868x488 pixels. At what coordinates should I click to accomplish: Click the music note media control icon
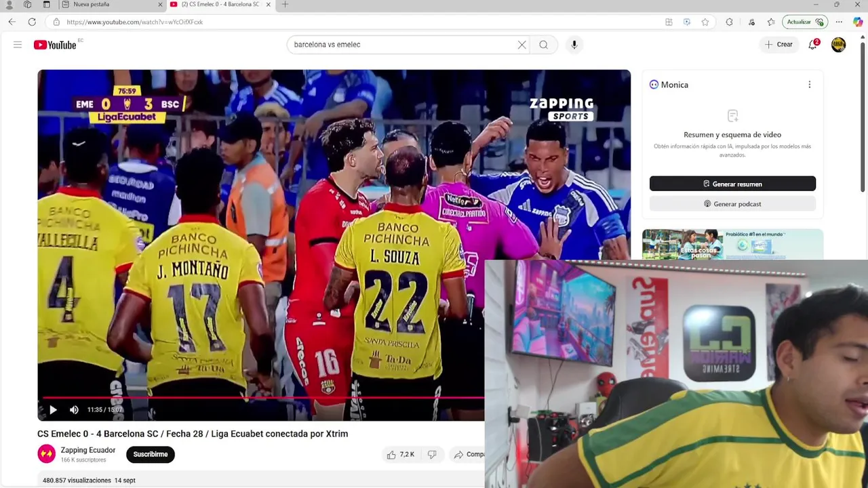[751, 22]
